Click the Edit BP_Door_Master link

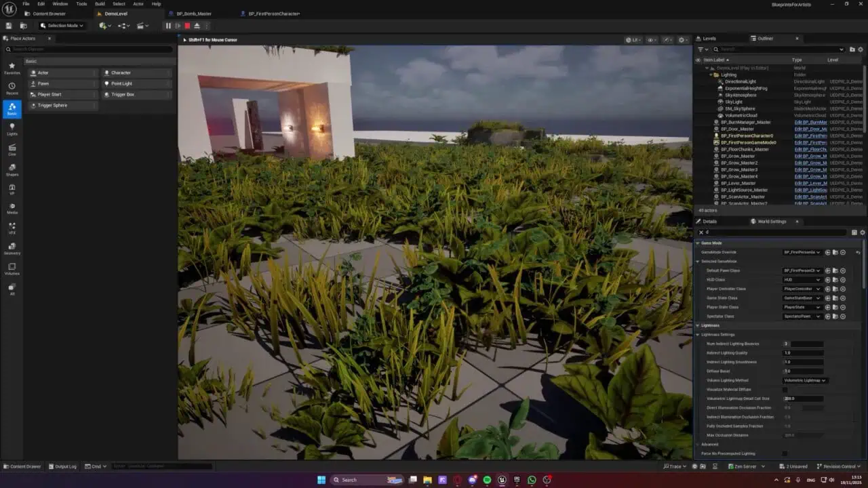click(x=810, y=129)
